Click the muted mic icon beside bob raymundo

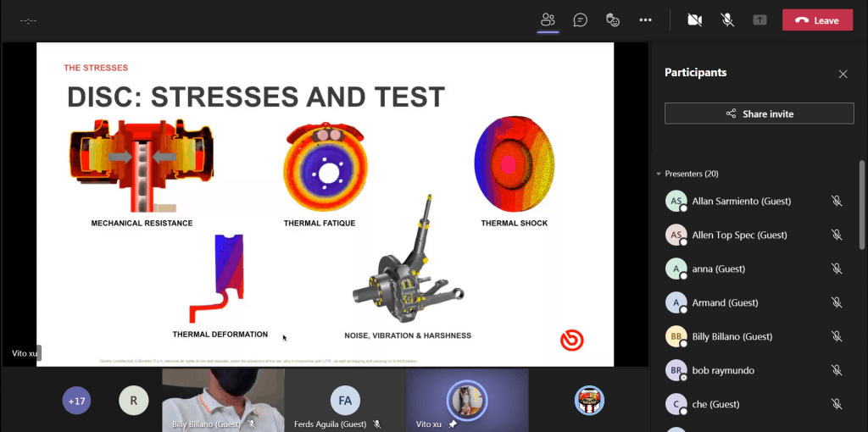(x=836, y=370)
